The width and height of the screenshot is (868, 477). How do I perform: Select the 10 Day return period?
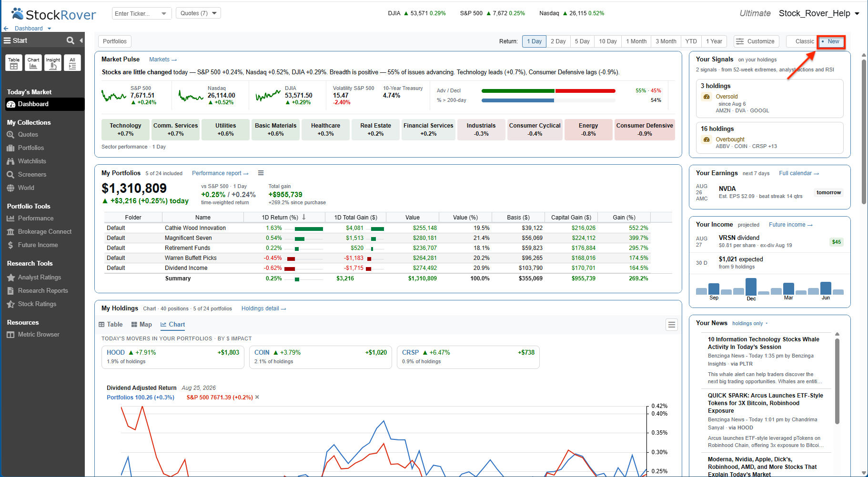click(x=608, y=41)
